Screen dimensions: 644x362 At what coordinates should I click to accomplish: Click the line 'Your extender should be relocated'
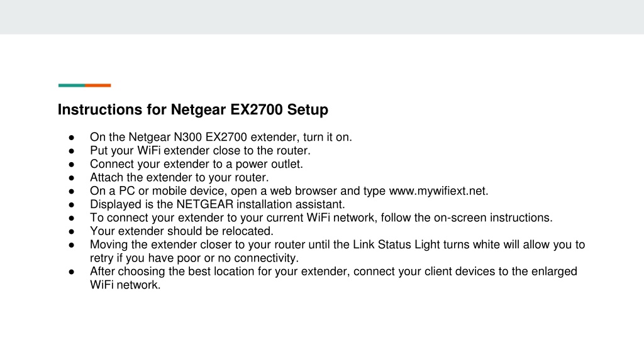(x=182, y=231)
